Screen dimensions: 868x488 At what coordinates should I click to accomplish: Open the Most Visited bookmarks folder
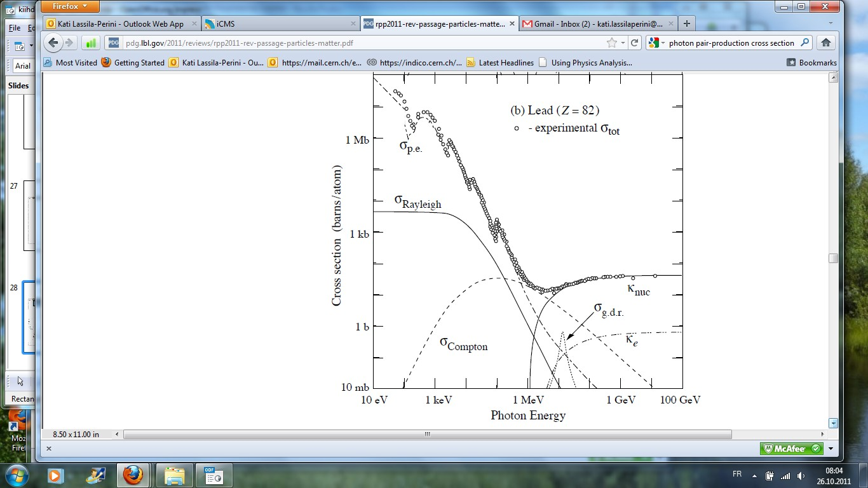71,62
